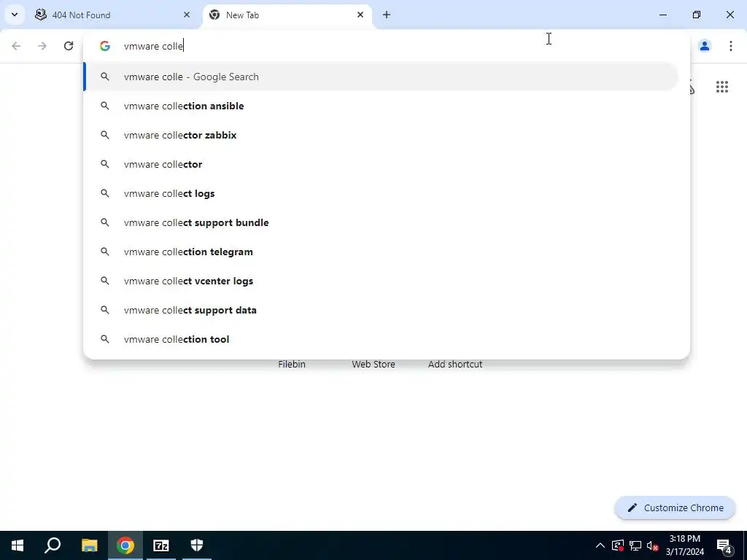Open the Web Store shortcut

[373, 364]
